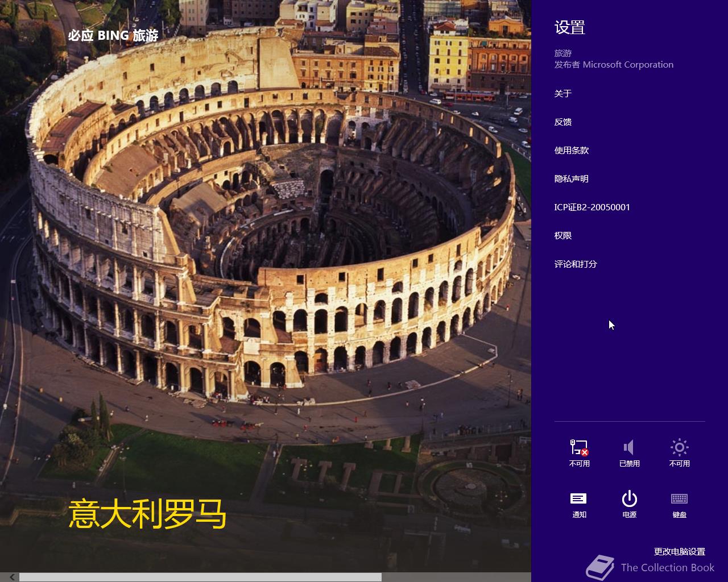Open 评论和打分 rate and review
728x582 pixels.
[x=576, y=264]
